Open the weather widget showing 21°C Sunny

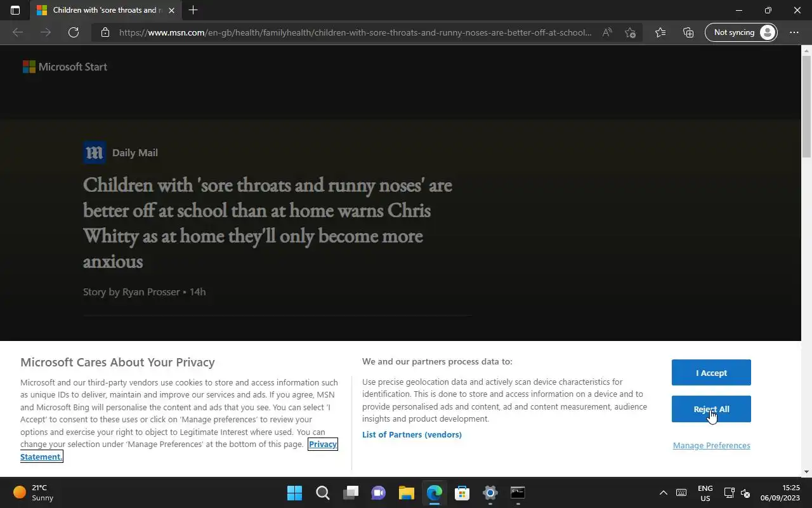[x=34, y=493]
